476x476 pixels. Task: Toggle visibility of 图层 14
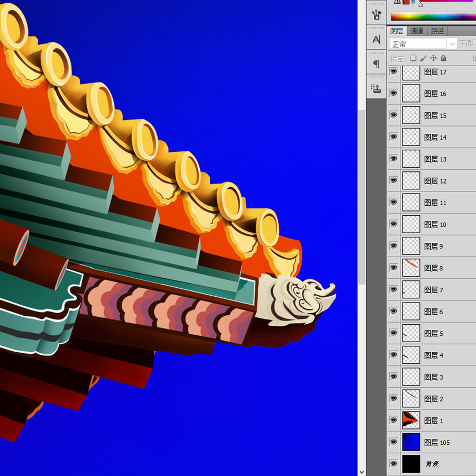tap(393, 137)
